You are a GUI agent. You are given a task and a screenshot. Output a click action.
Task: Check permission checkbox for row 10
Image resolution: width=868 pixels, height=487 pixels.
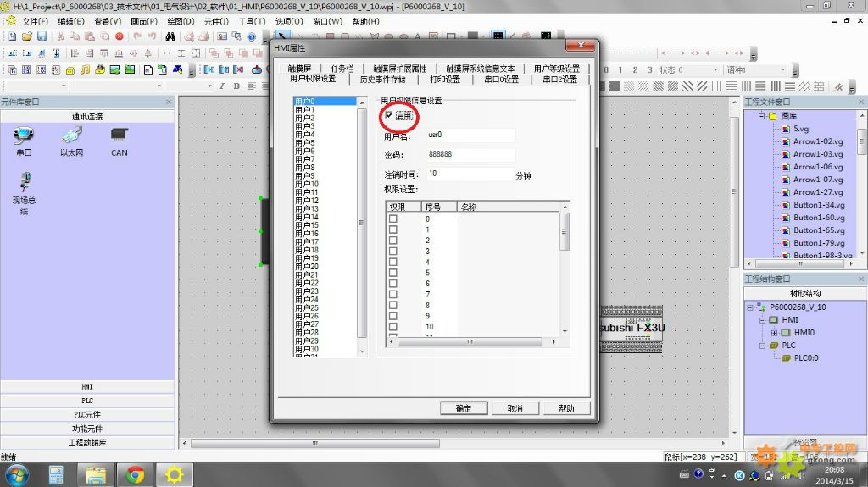click(393, 327)
